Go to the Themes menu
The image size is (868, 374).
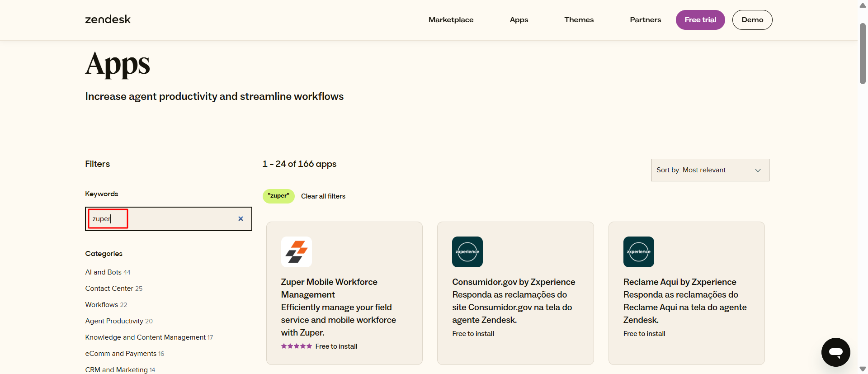(x=579, y=20)
